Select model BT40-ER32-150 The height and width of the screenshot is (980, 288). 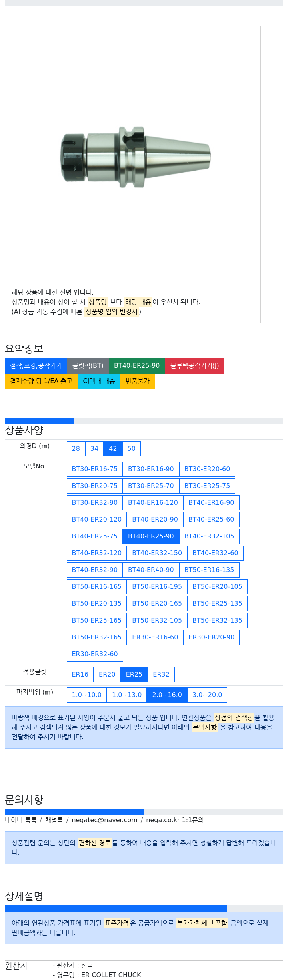click(x=157, y=553)
